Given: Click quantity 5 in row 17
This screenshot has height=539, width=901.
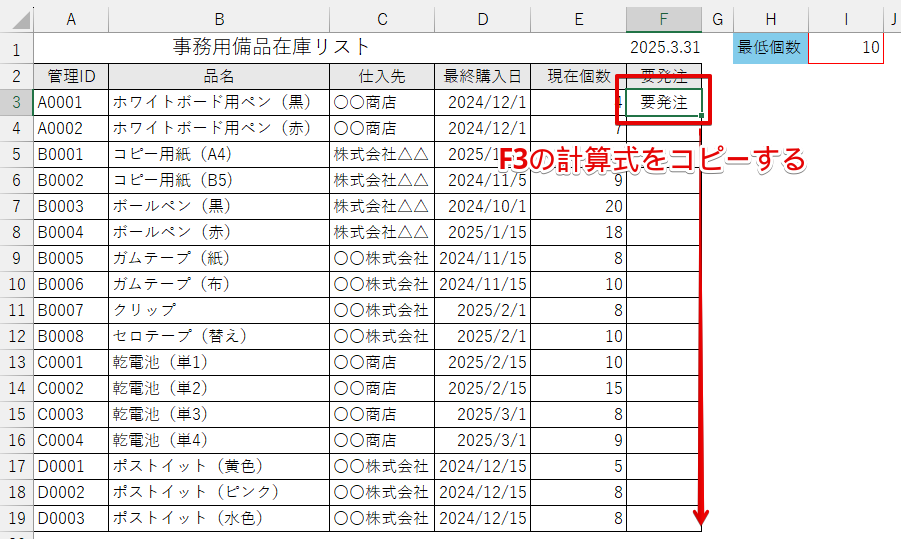Looking at the screenshot, I should pyautogui.click(x=579, y=467).
